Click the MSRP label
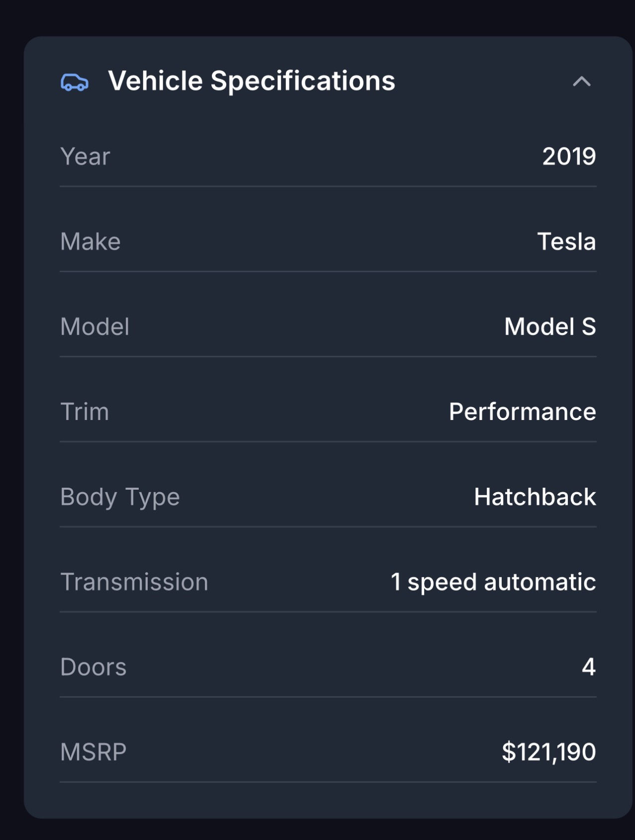The image size is (635, 840). 93,751
